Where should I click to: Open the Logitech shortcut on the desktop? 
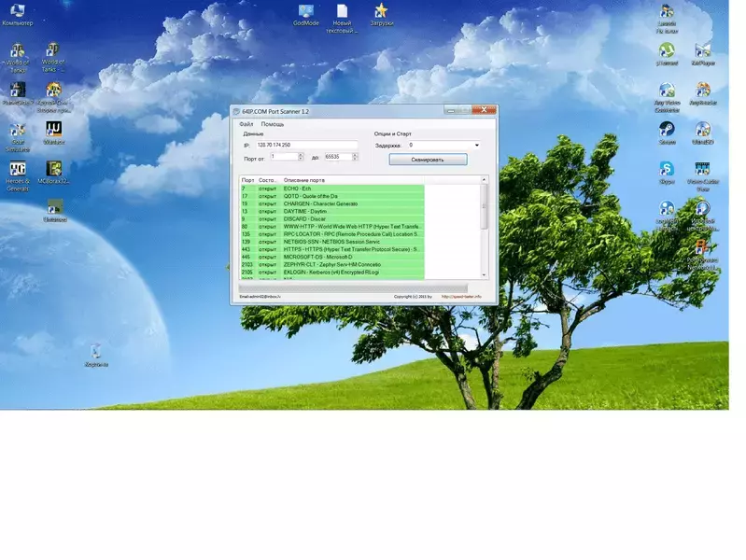coord(667,216)
